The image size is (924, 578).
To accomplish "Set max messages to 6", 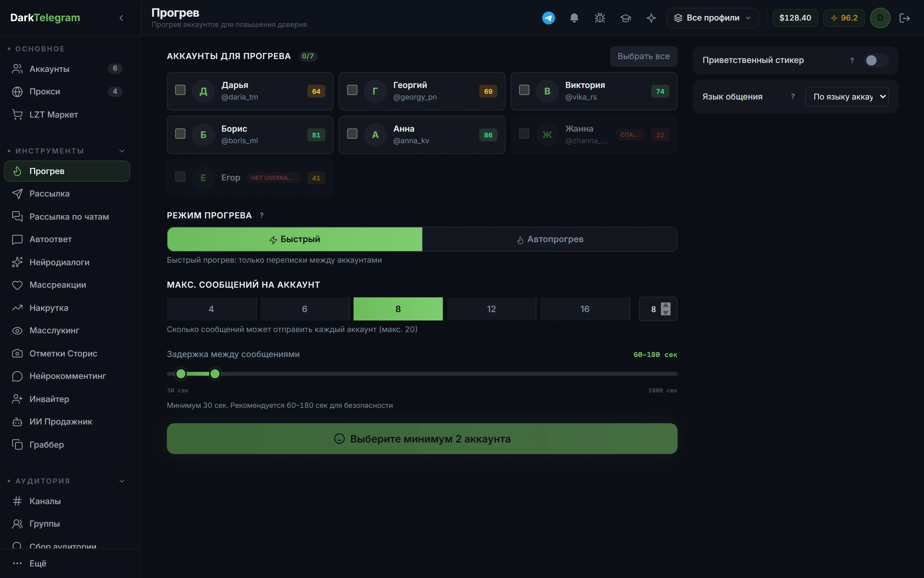I will (305, 309).
